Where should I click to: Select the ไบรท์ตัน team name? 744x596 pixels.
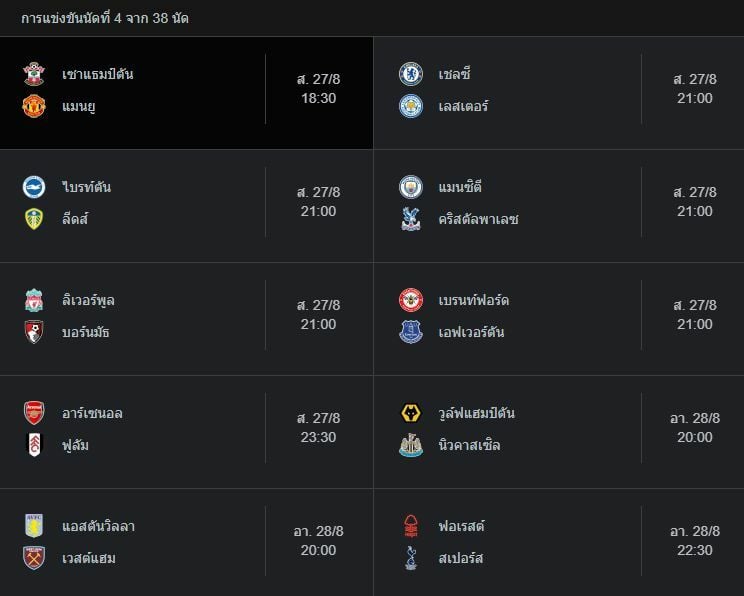tap(86, 187)
